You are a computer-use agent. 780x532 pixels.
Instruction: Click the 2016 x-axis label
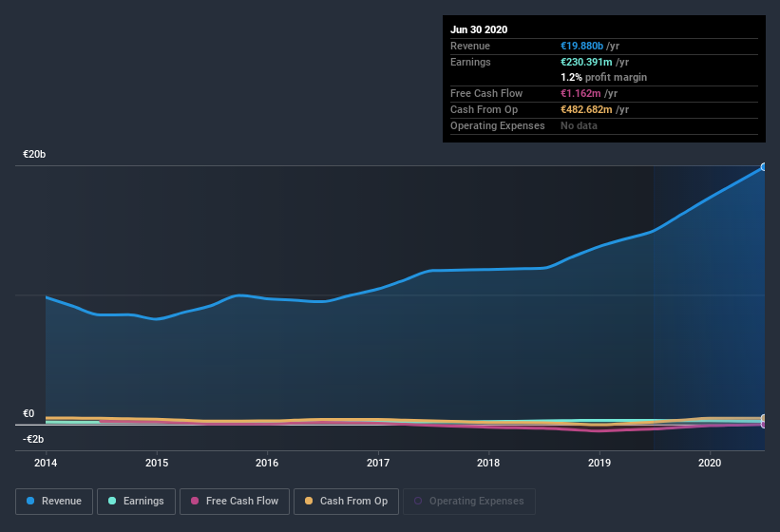point(267,463)
